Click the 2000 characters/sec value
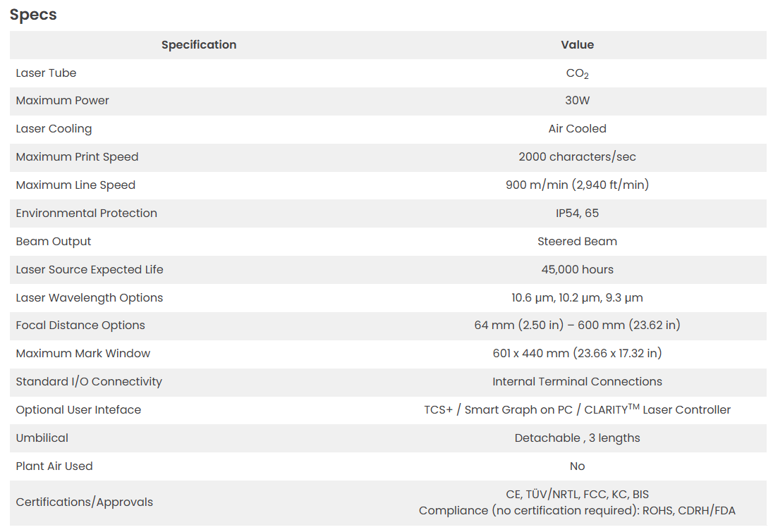 pos(577,157)
